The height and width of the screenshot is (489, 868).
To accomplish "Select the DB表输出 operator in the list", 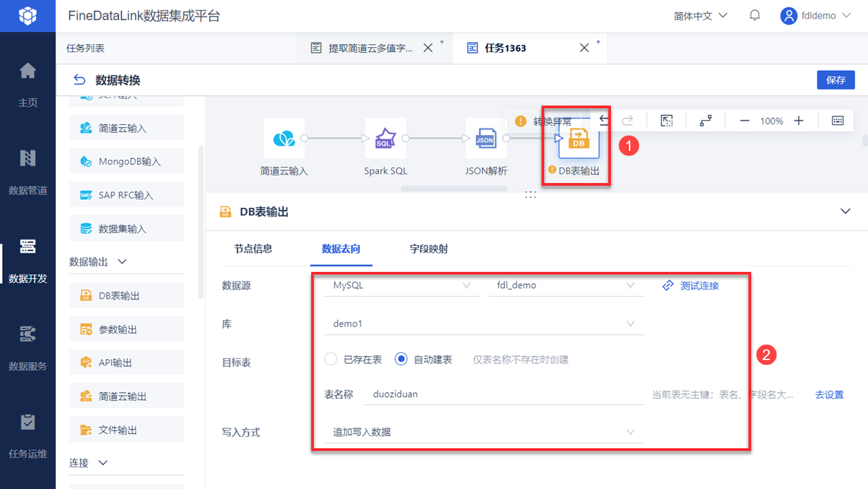I will [126, 295].
